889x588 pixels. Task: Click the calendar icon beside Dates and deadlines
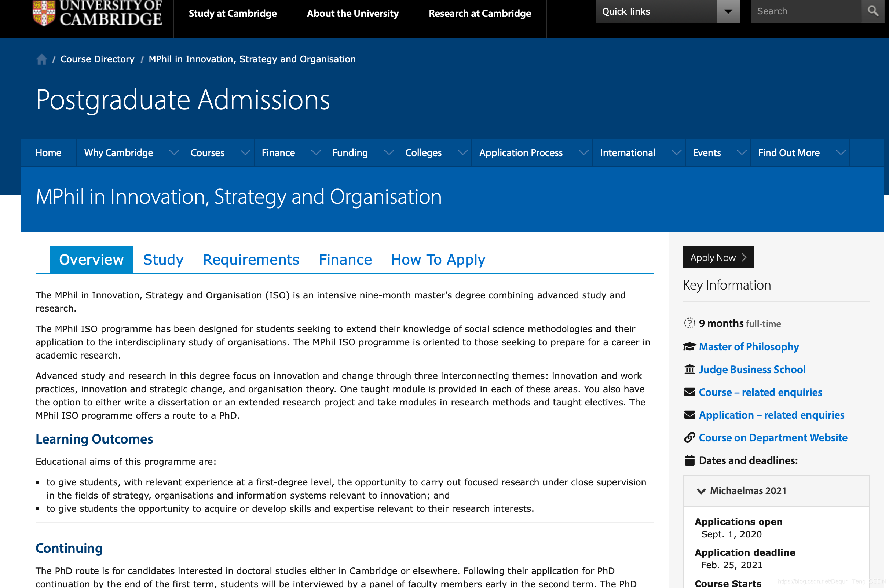coord(689,460)
